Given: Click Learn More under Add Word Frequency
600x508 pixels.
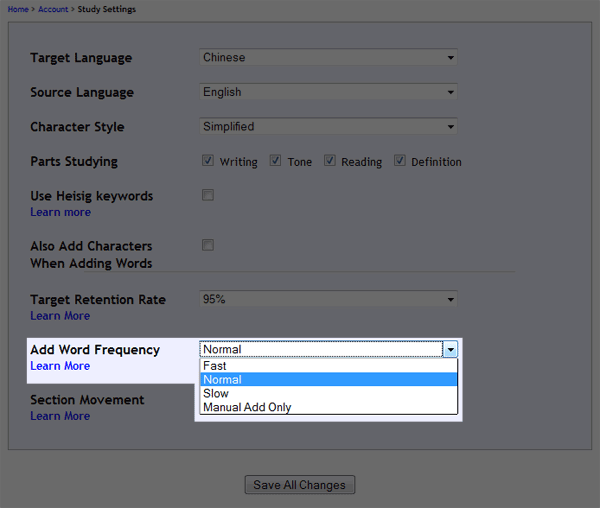Looking at the screenshot, I should (x=60, y=366).
